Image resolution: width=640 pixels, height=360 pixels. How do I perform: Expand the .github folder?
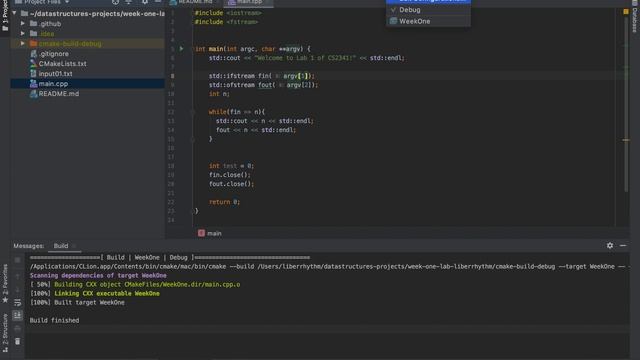(x=23, y=24)
